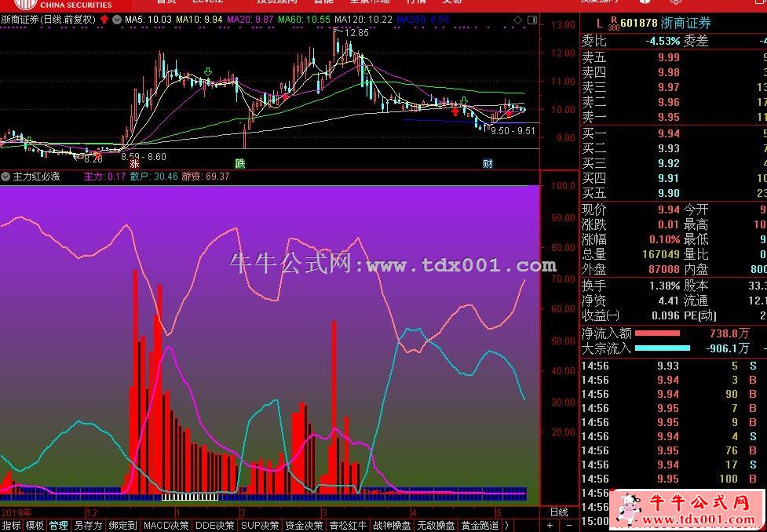Image resolution: width=767 pixels, height=532 pixels.
Task: Expand more indicator tabs with right chevron
Action: click(x=506, y=526)
